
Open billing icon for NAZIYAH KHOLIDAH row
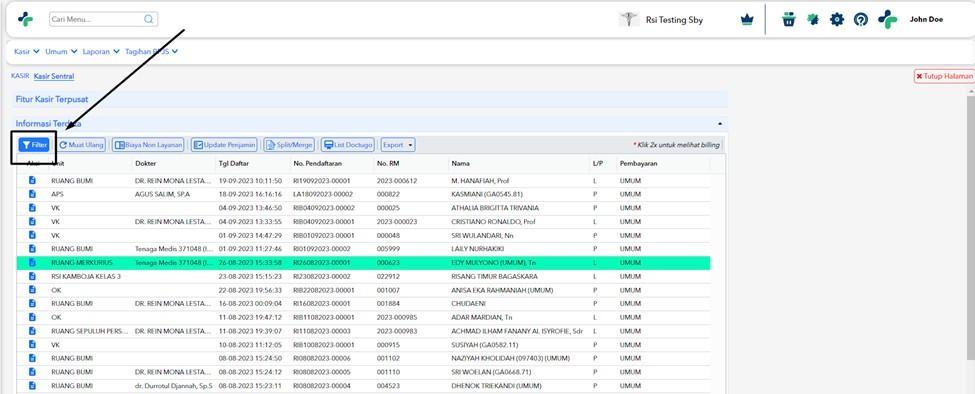[32, 358]
